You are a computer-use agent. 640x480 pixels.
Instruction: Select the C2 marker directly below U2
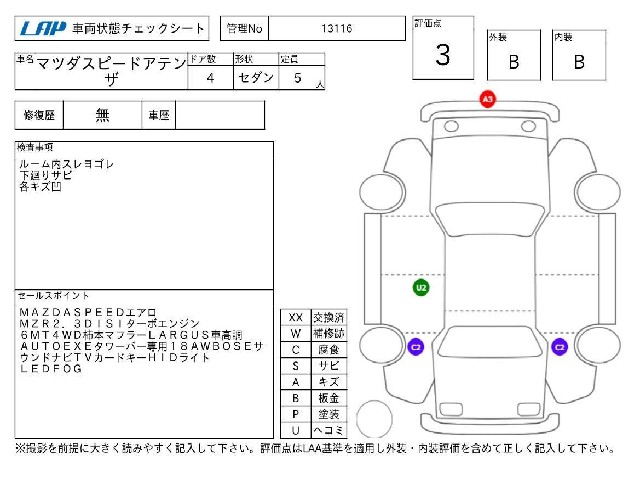(416, 347)
